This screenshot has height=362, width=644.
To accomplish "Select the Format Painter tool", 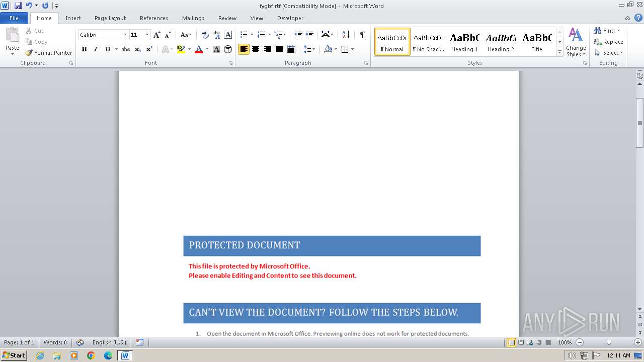I will [x=49, y=53].
